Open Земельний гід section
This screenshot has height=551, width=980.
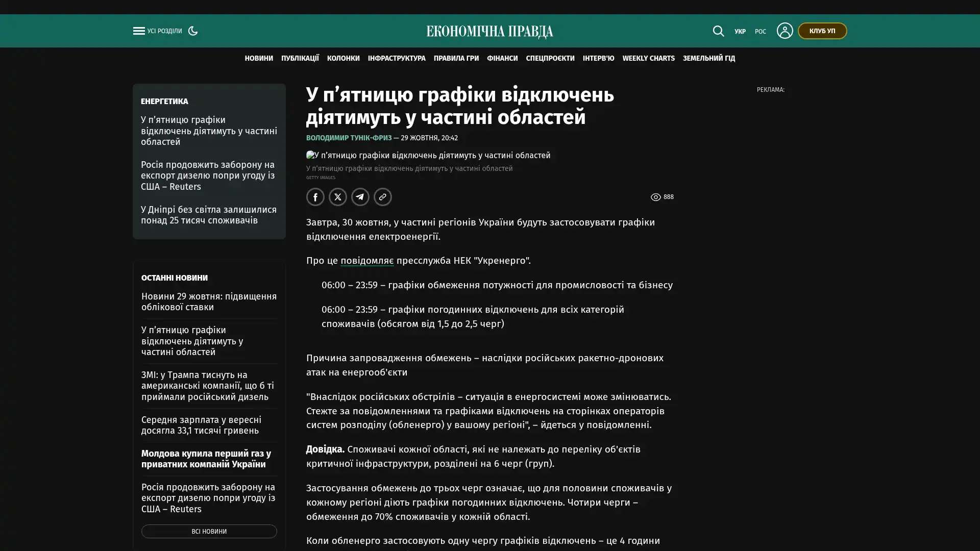(x=709, y=59)
